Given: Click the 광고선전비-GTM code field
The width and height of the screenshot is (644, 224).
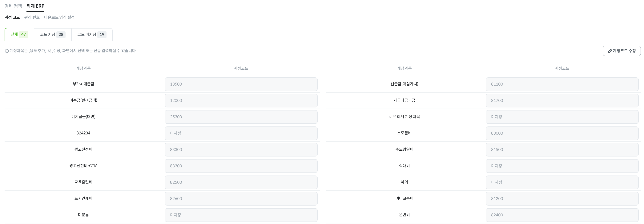Looking at the screenshot, I should pos(241,166).
